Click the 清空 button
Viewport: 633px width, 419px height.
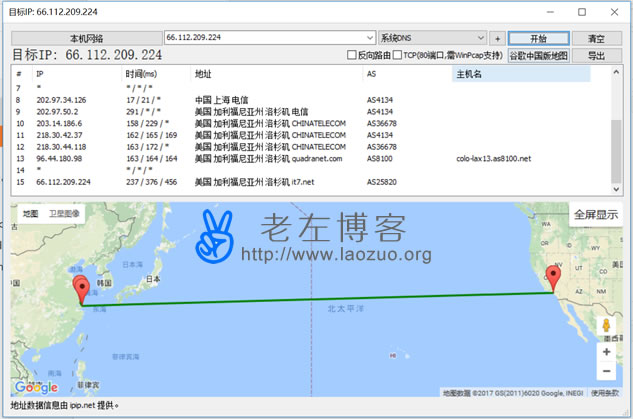[x=596, y=37]
